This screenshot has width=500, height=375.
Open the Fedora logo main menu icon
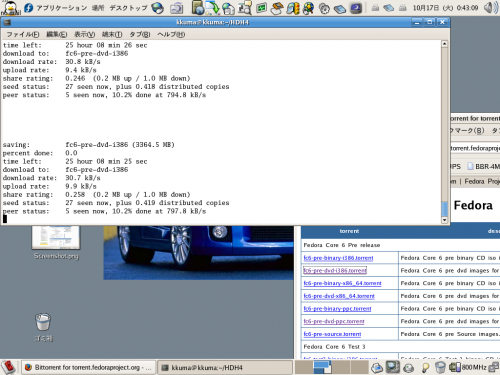(29, 7)
